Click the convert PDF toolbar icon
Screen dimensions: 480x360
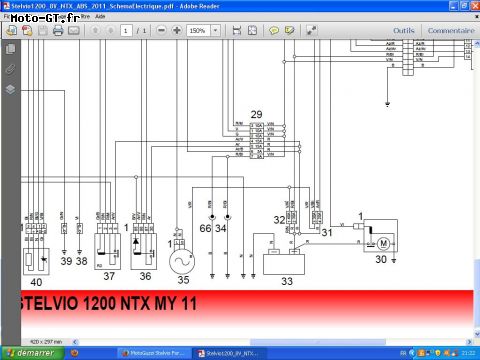pyautogui.click(x=27, y=31)
